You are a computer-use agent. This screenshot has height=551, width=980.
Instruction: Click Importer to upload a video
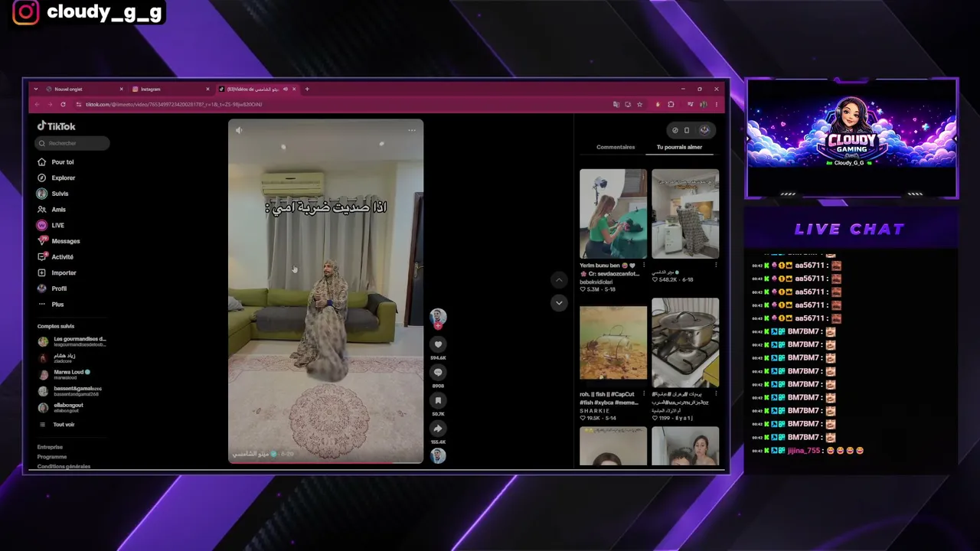point(57,272)
